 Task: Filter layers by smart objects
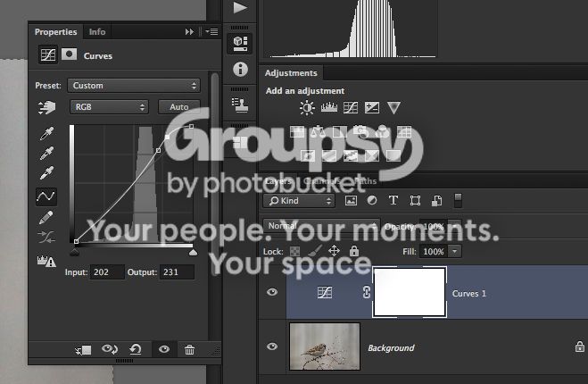[x=436, y=200]
